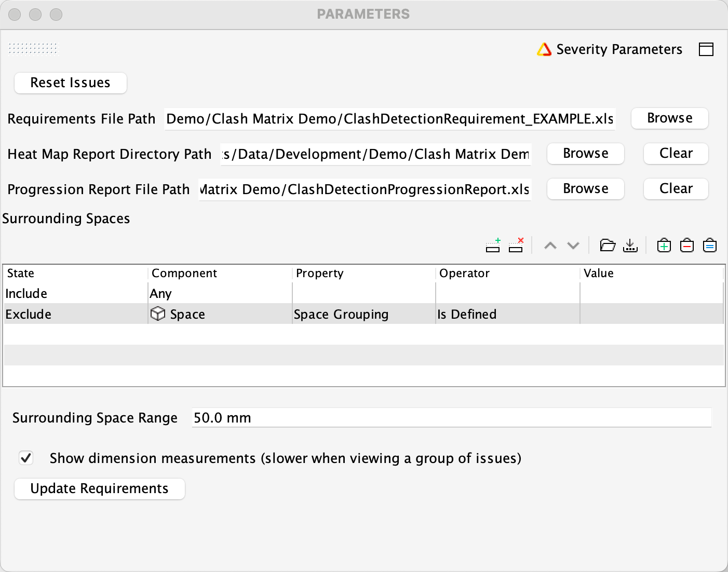The height and width of the screenshot is (572, 728).
Task: Clear the Heat Map Report Directory Path
Action: tap(676, 154)
